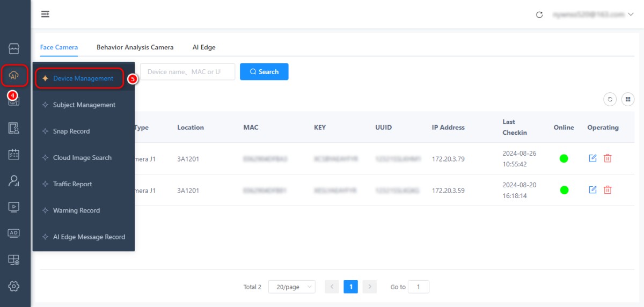Open the 20/page size dropdown
Image resolution: width=644 pixels, height=307 pixels.
tap(291, 287)
